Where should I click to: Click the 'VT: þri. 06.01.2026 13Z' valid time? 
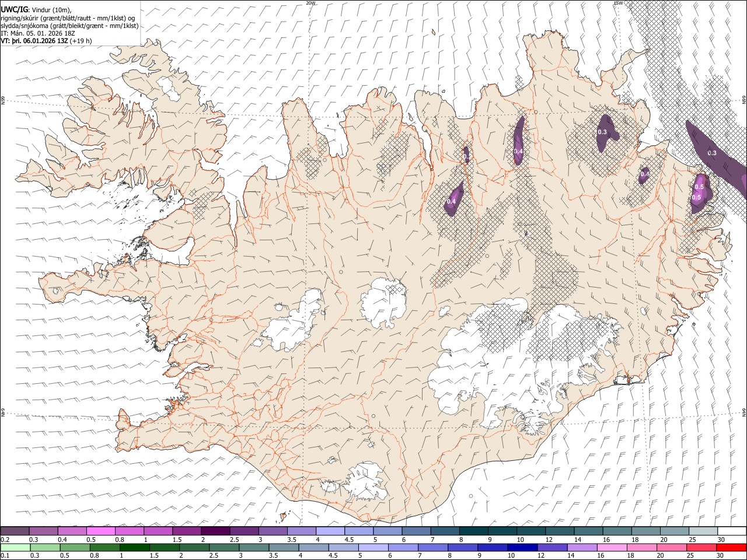[x=34, y=41]
